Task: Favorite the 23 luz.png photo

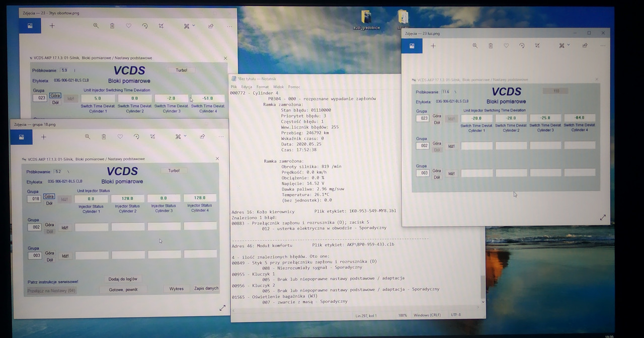Action: point(506,45)
